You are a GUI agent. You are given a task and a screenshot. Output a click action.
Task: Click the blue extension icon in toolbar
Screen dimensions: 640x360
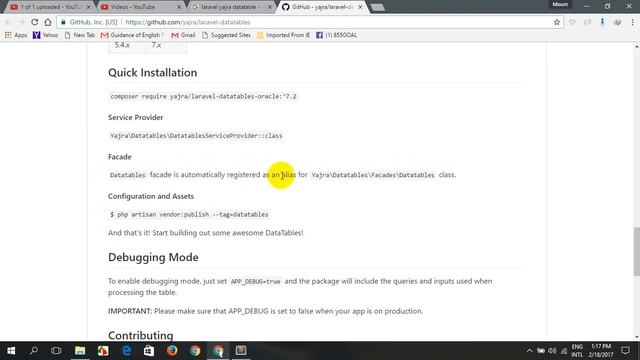(x=602, y=22)
